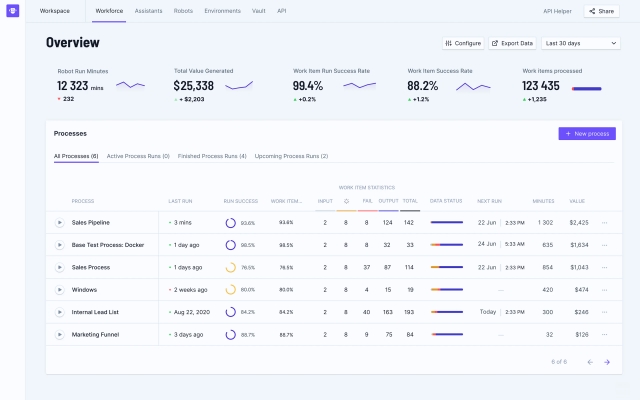
Task: Click Sales Pipeline data status bar
Action: tap(446, 222)
